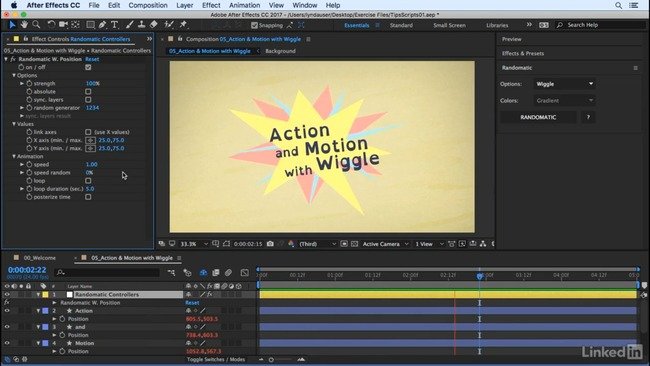This screenshot has width=650, height=366.
Task: Open the Options Wiggle dropdown
Action: (564, 84)
